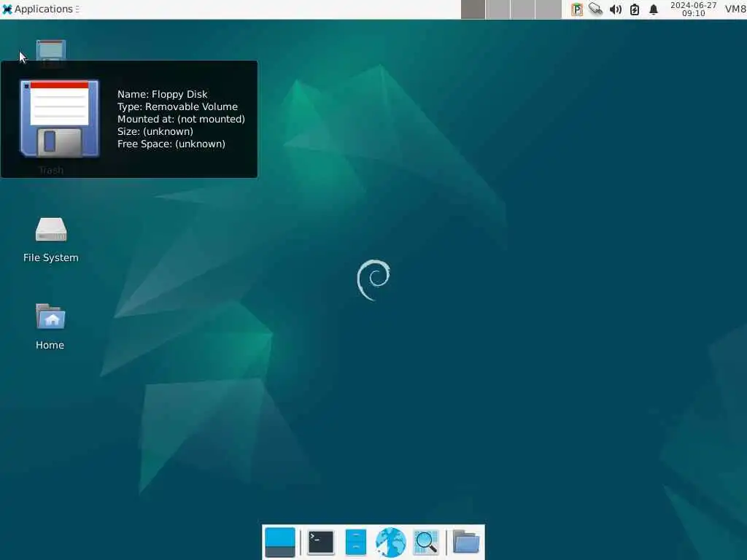Open the Applications menu

41,9
